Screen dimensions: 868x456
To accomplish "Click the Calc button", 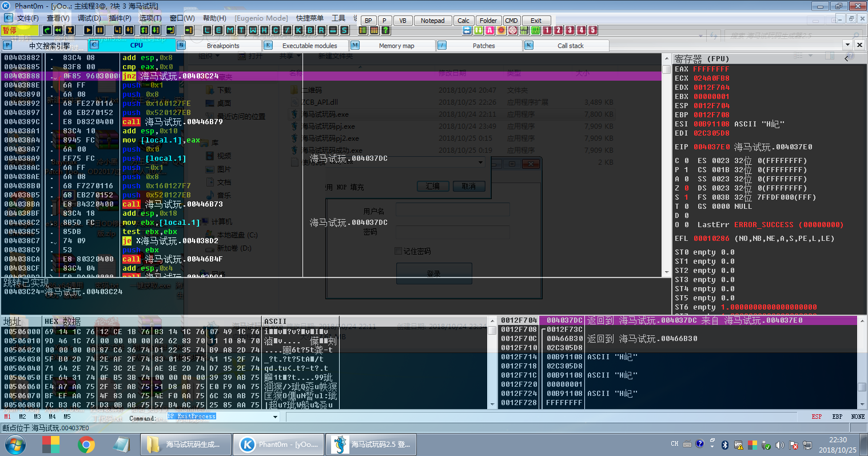I will [463, 21].
